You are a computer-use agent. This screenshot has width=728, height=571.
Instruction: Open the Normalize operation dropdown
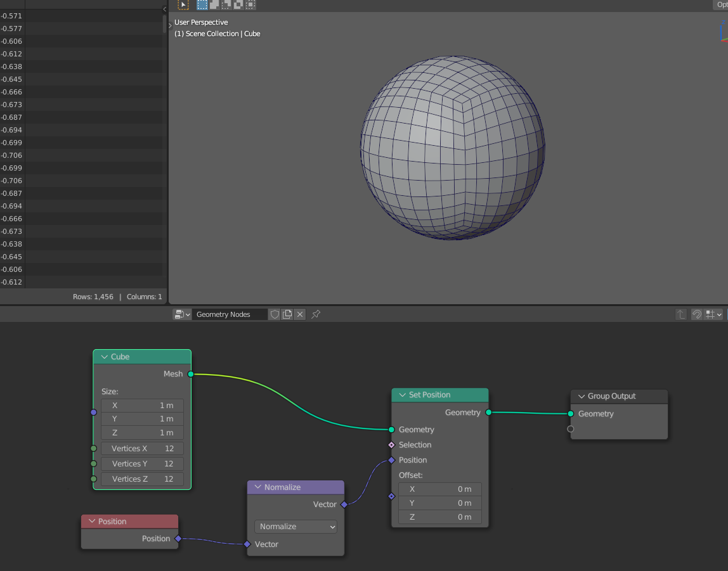click(296, 527)
